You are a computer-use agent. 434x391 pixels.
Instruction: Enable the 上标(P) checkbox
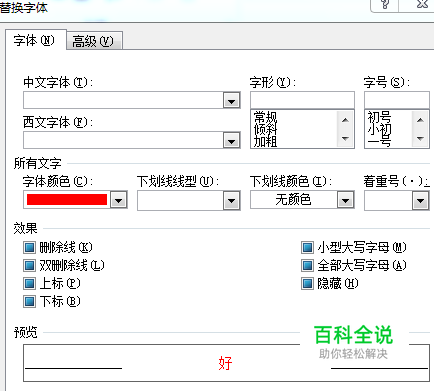[29, 284]
